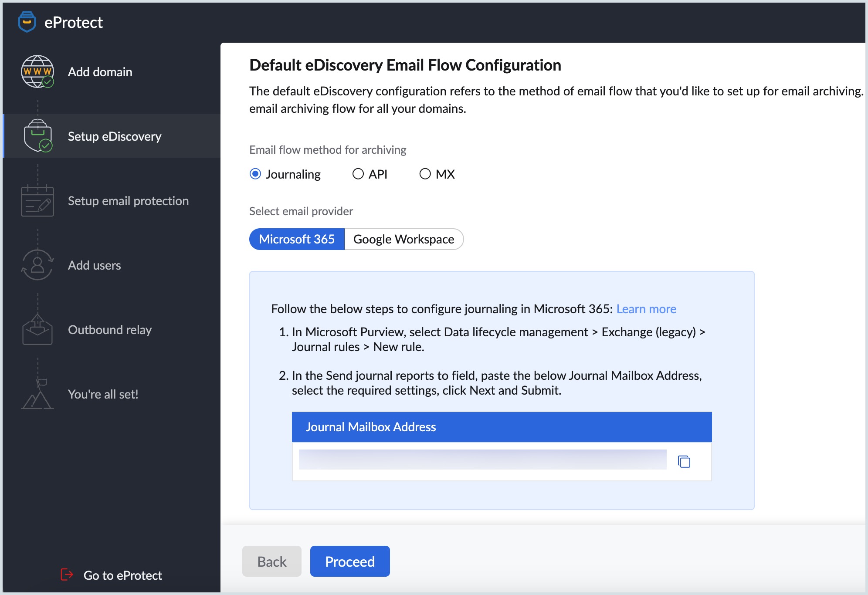Screen dimensions: 868x595
Task: Select the MX archiving option
Action: point(425,174)
